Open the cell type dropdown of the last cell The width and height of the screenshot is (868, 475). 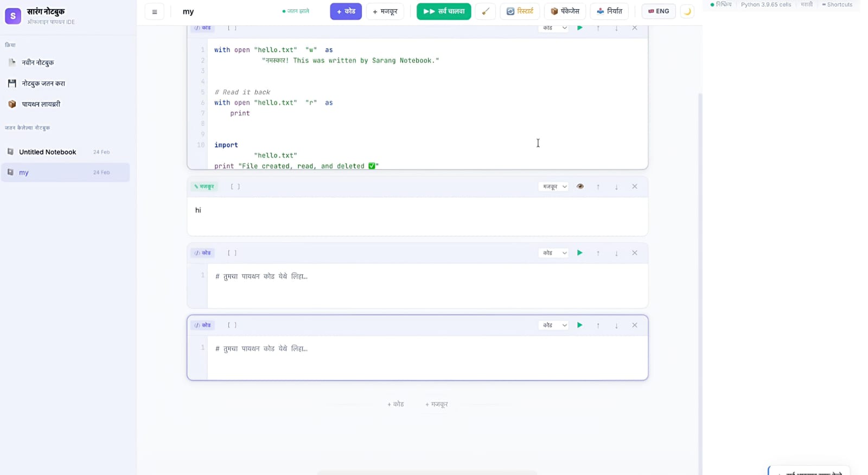pyautogui.click(x=554, y=325)
